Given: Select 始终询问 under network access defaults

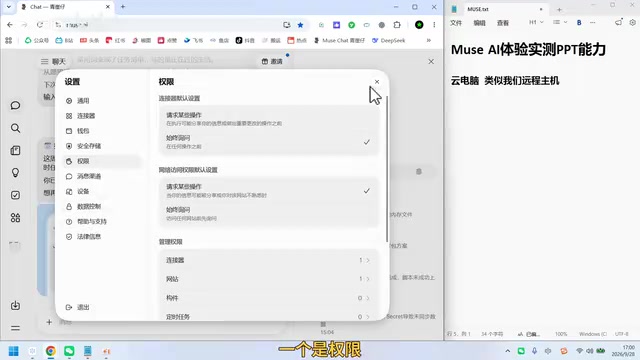Looking at the screenshot, I should pos(268,213).
